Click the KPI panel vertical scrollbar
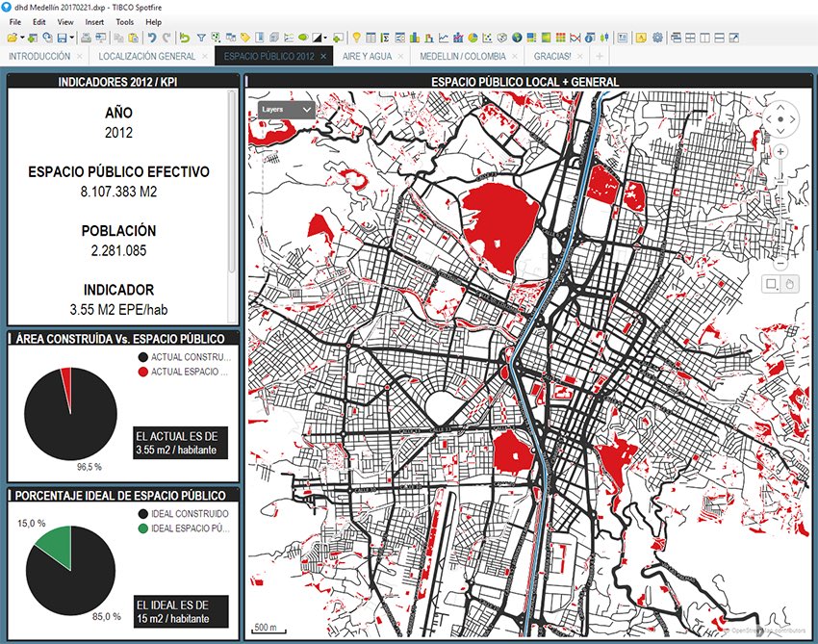The width and height of the screenshot is (818, 644). pos(232,181)
